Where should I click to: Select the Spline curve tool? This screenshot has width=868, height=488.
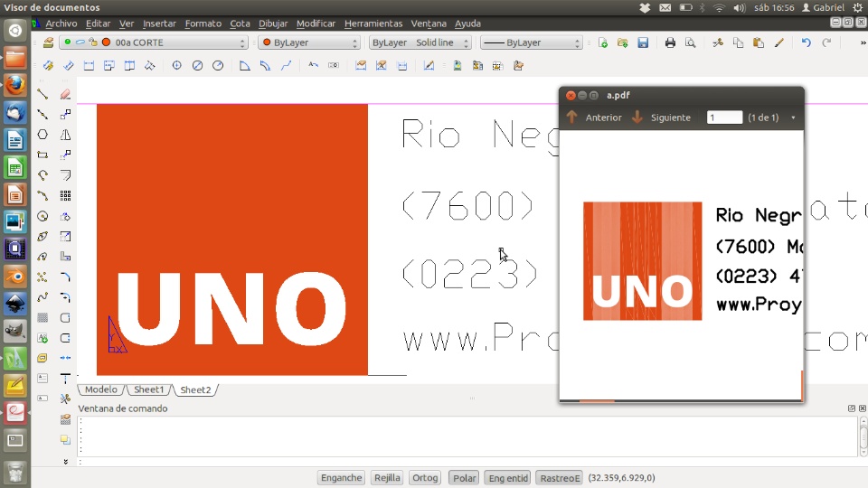click(x=42, y=297)
